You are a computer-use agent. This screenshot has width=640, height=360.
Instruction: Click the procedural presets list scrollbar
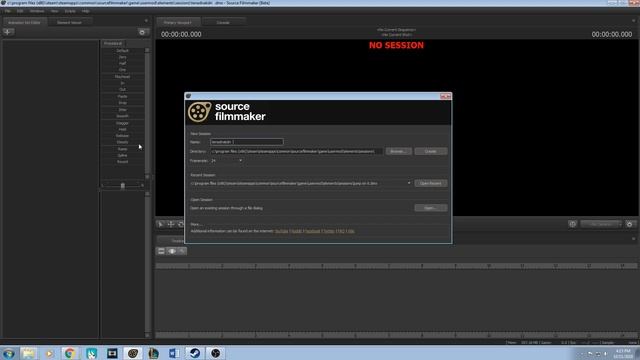point(147,113)
